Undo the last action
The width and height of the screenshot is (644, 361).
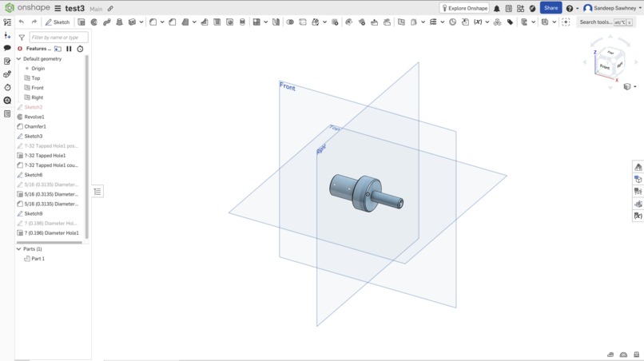22,22
